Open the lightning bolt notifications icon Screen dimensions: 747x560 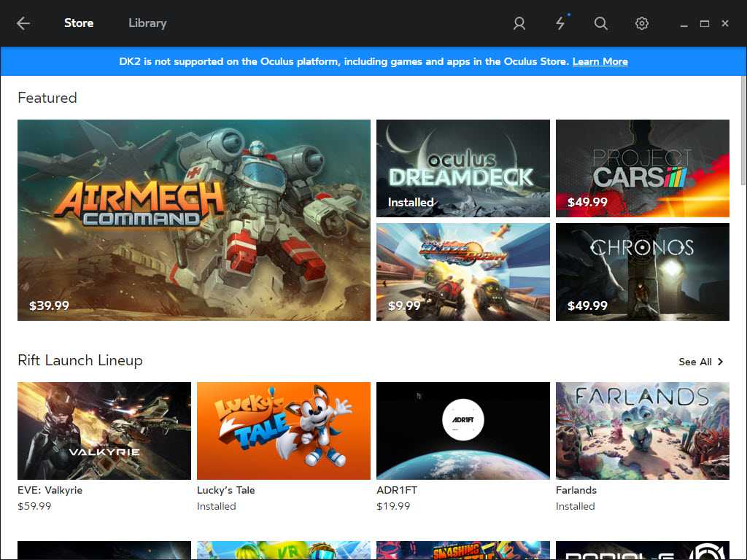pyautogui.click(x=560, y=23)
